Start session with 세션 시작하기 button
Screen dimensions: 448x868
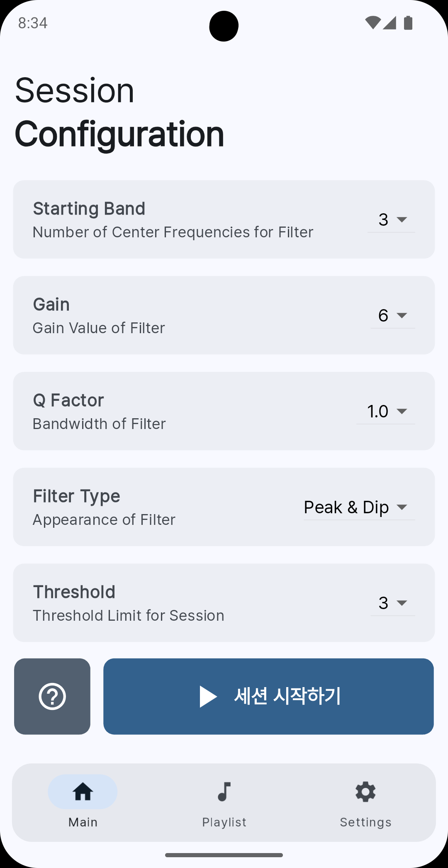pos(268,696)
